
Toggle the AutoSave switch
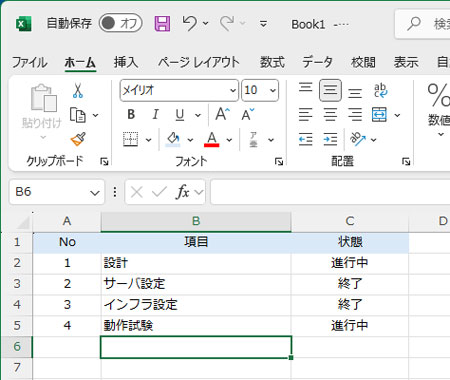[x=120, y=23]
